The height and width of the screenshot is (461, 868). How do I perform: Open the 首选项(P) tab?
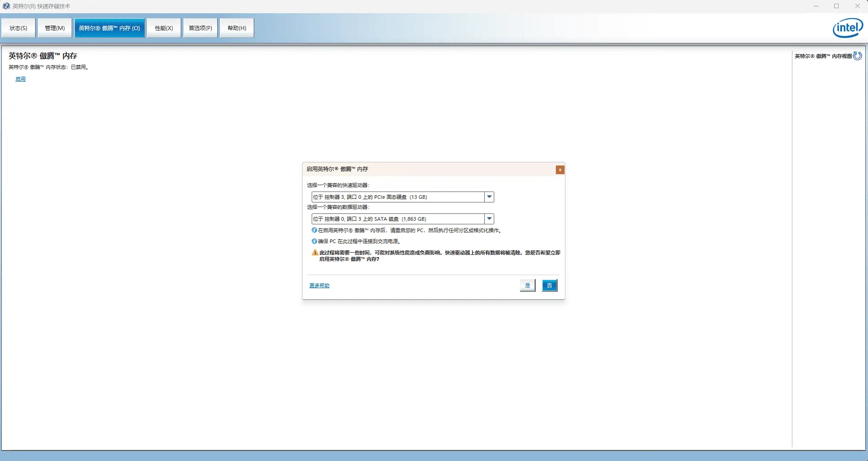pyautogui.click(x=200, y=28)
